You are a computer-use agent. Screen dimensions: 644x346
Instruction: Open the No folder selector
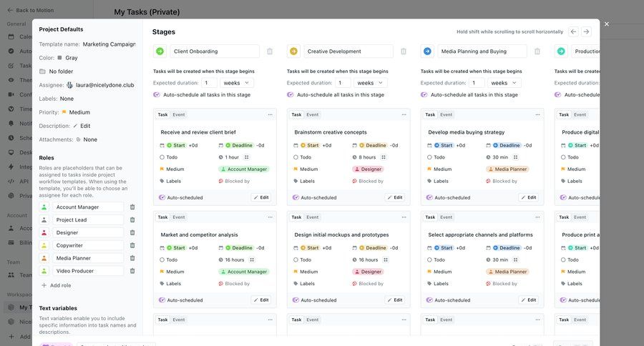tap(57, 71)
